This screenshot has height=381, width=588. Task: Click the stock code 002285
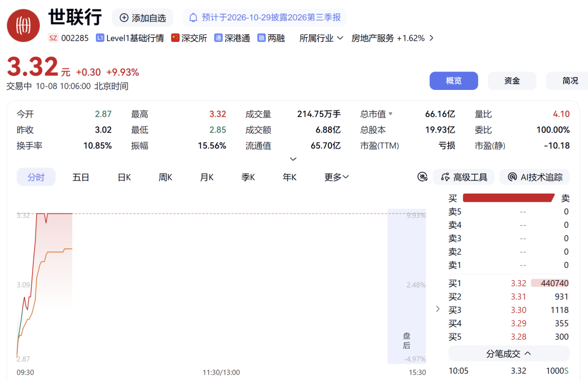(x=75, y=38)
